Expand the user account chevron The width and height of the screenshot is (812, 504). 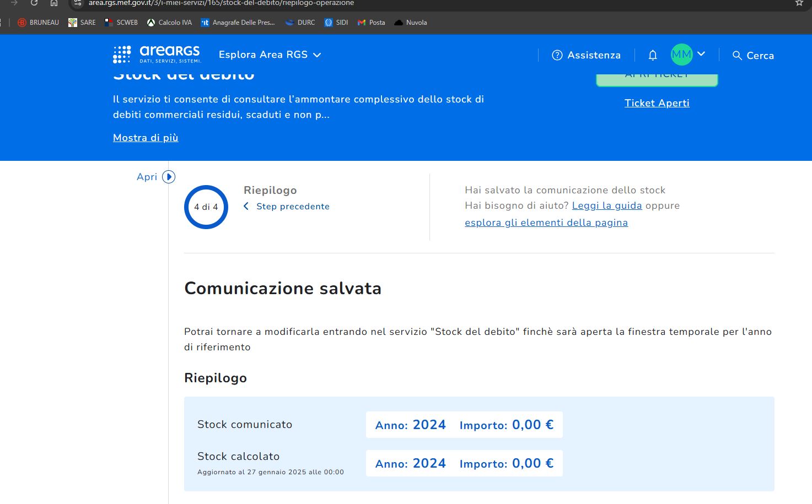pos(701,54)
